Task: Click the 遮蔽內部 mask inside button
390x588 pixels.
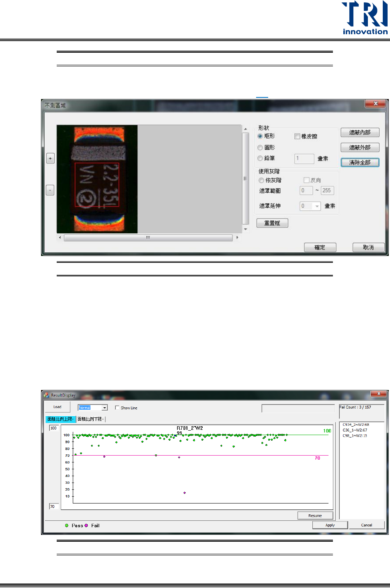Action: click(360, 132)
